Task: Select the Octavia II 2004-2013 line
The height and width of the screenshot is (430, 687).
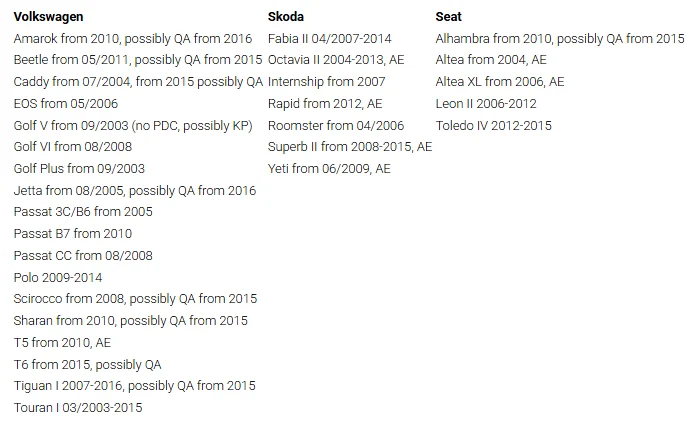Action: pos(336,60)
